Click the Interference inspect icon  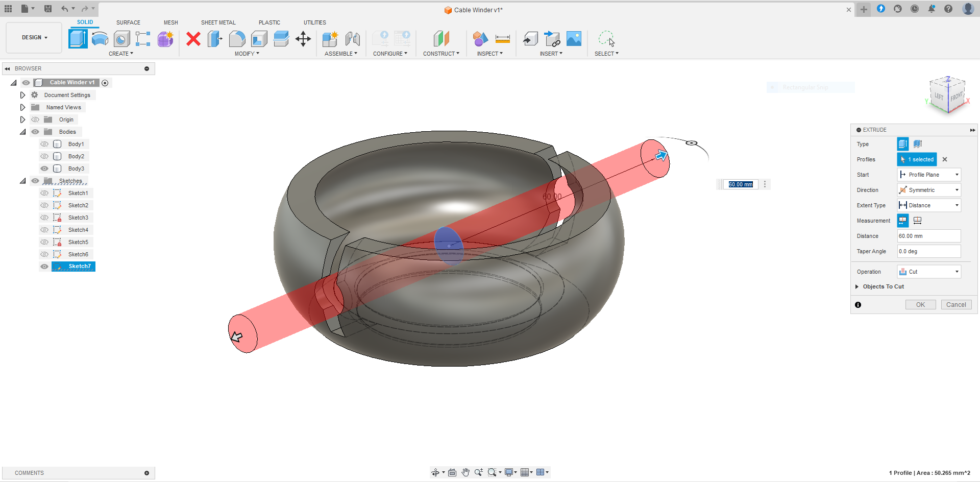[480, 39]
